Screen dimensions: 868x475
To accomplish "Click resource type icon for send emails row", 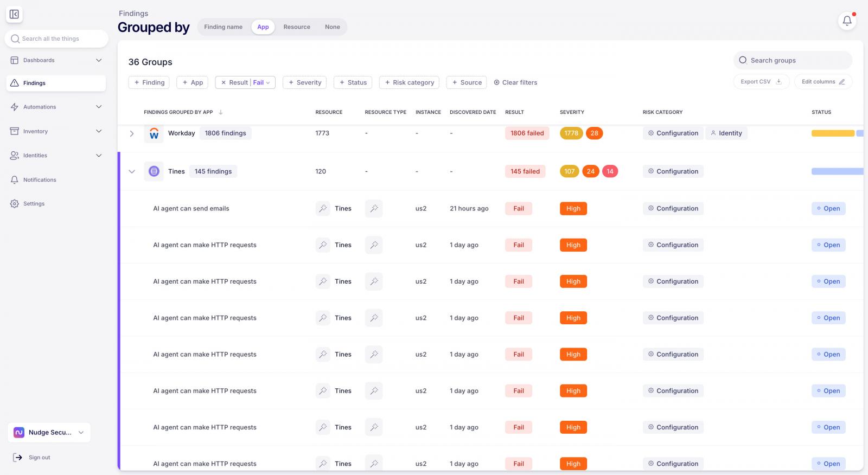I will pyautogui.click(x=374, y=209).
